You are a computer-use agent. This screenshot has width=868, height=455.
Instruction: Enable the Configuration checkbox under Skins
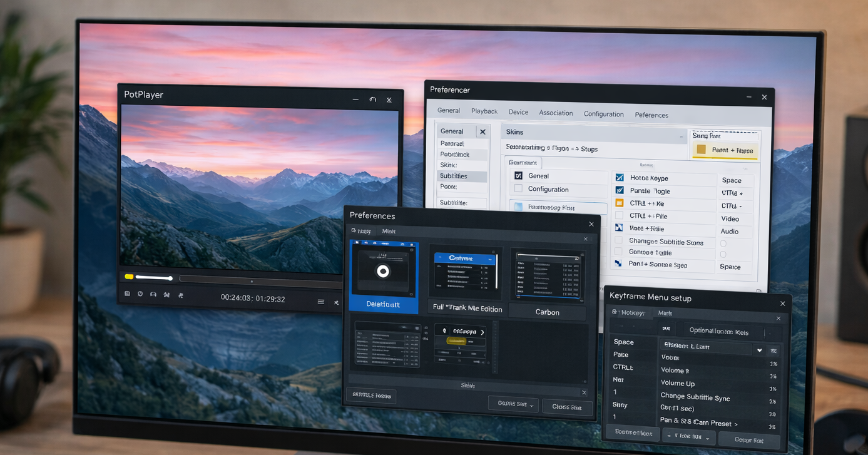pyautogui.click(x=518, y=188)
